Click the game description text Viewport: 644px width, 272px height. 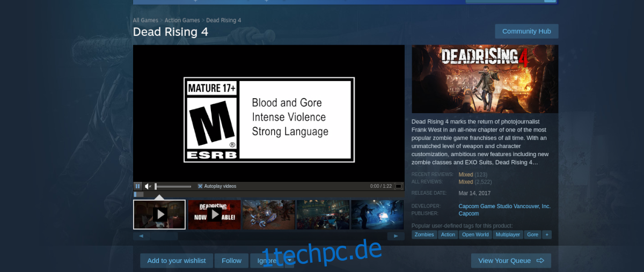click(481, 142)
